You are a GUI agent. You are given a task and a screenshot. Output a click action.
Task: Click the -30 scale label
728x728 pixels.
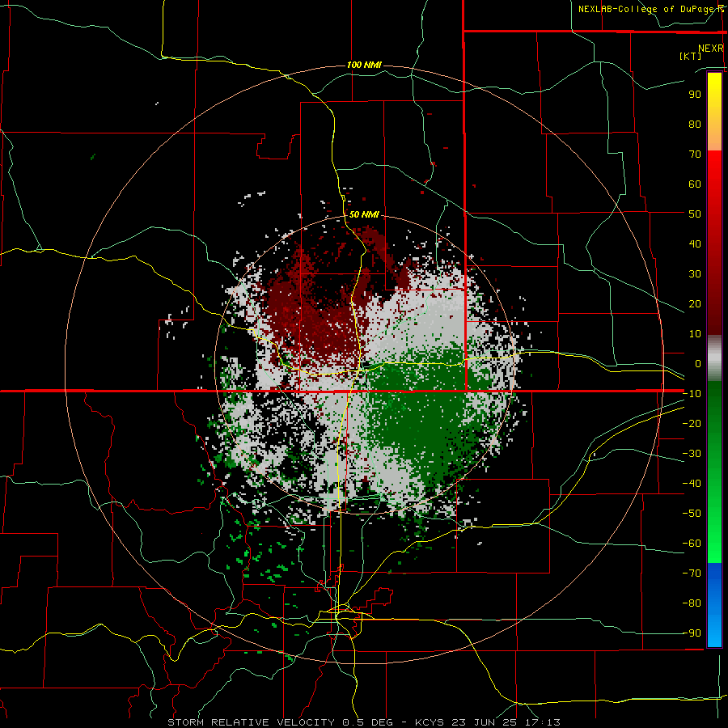pos(692,454)
